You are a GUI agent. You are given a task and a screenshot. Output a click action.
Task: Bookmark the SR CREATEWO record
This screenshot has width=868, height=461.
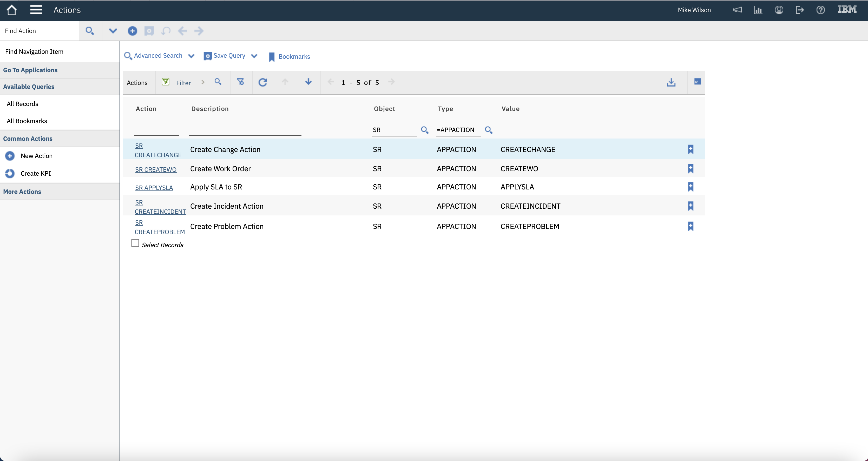click(x=691, y=169)
